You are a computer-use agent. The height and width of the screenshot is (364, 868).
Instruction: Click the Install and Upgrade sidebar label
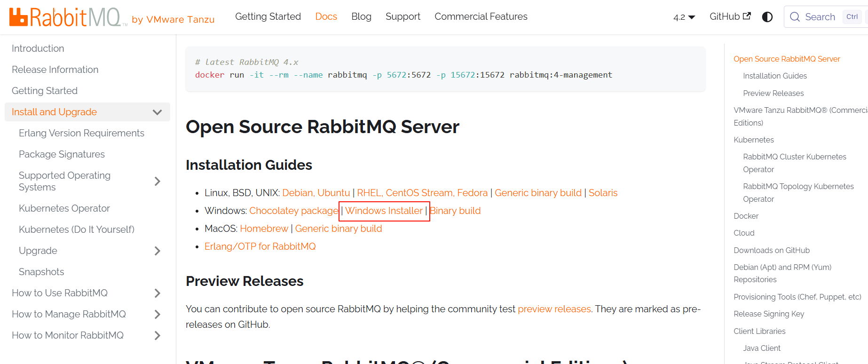(x=54, y=112)
